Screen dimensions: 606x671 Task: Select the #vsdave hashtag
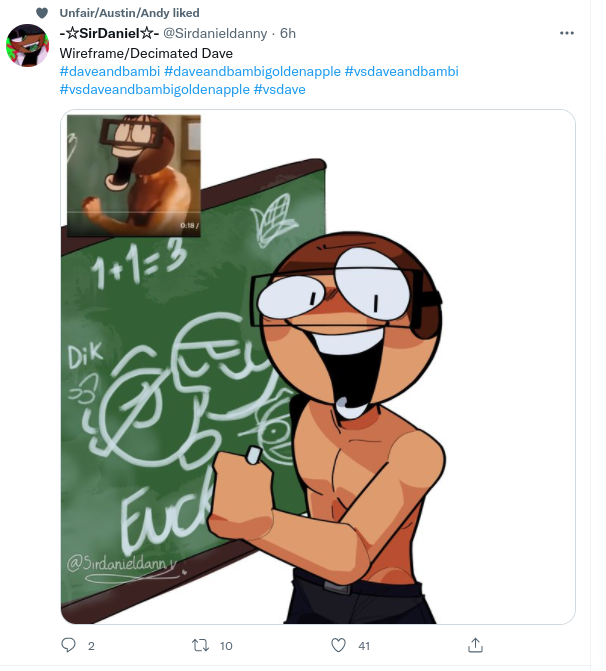tap(279, 89)
